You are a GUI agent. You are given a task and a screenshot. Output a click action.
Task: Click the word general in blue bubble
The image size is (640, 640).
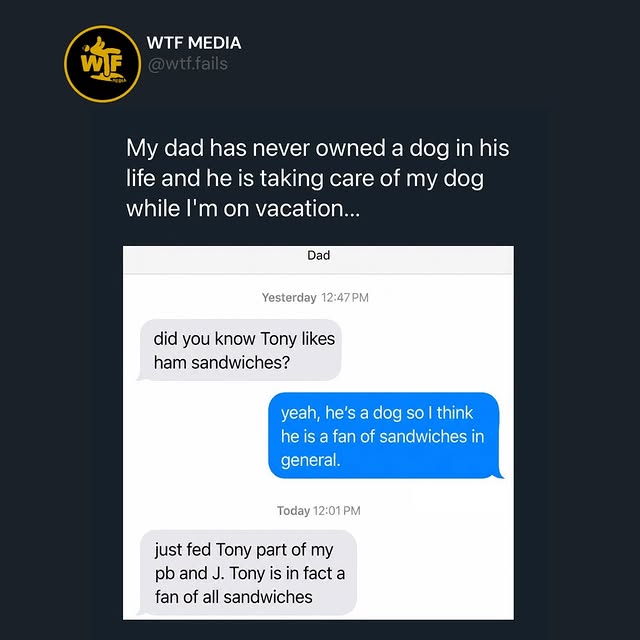(x=310, y=461)
